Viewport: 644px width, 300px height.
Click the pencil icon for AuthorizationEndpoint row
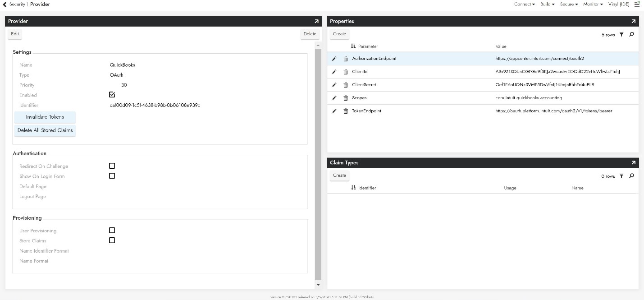pyautogui.click(x=334, y=59)
